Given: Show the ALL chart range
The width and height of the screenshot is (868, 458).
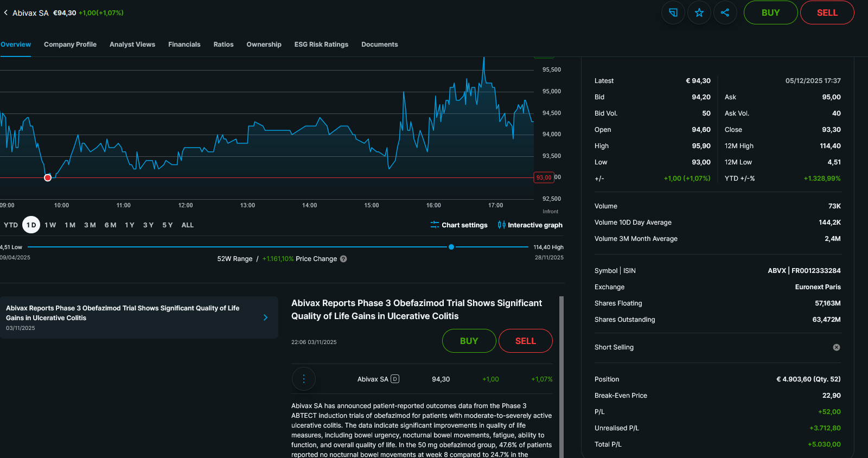Looking at the screenshot, I should (x=188, y=225).
